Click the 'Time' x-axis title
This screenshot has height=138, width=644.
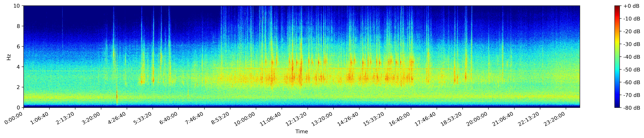point(301,132)
